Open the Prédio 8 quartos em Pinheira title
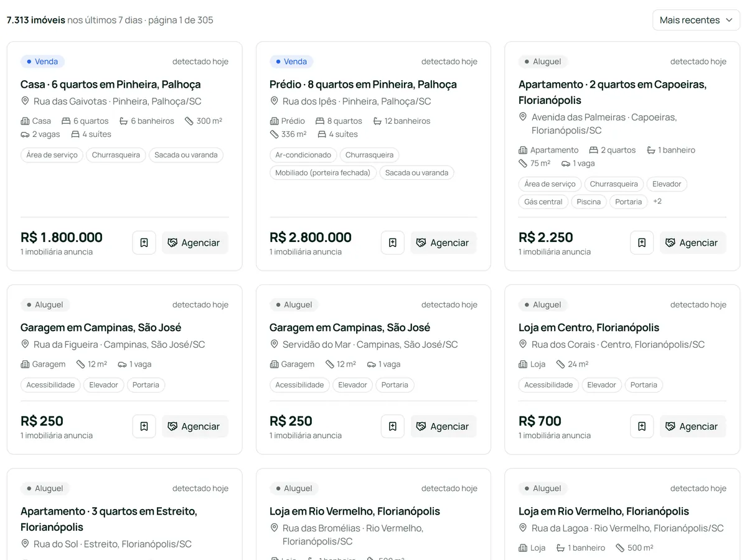Screen dimensions: 747x560 [x=363, y=84]
